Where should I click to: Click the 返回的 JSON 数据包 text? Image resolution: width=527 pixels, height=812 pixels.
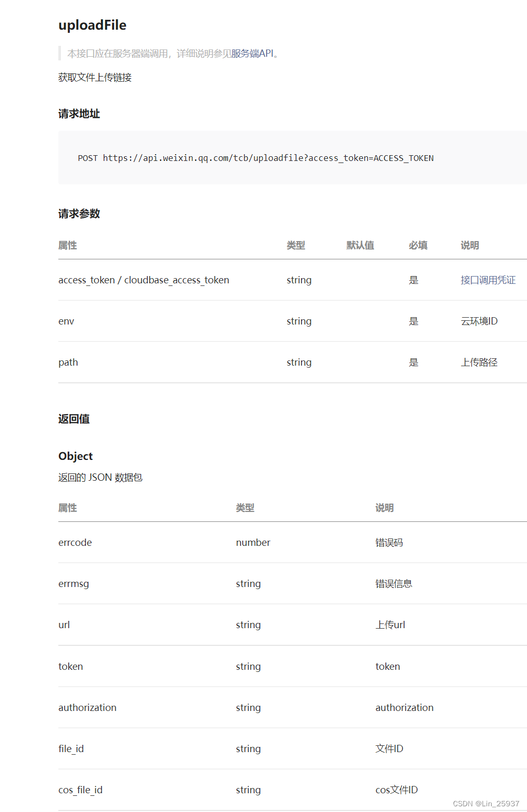click(x=101, y=478)
